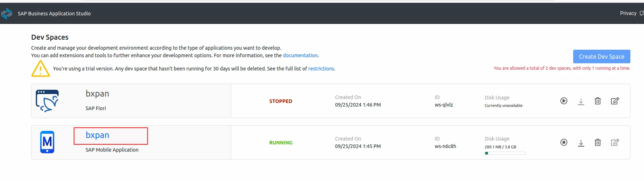The image size is (644, 182).
Task: Open the documentation link
Action: (300, 55)
